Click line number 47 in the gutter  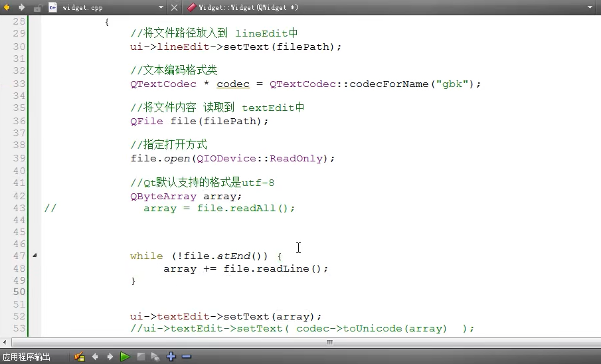[x=19, y=256]
